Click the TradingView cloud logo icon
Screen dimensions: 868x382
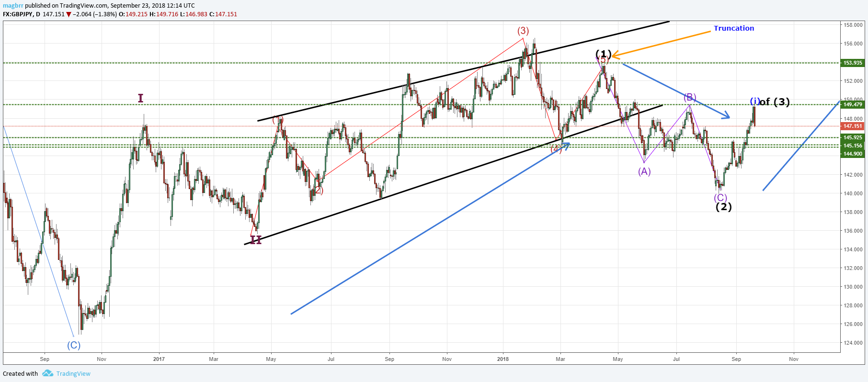pos(47,373)
